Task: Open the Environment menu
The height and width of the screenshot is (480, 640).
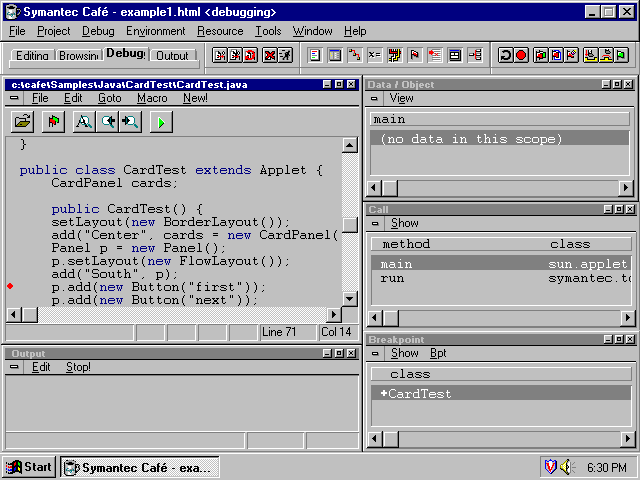Action: 156,31
